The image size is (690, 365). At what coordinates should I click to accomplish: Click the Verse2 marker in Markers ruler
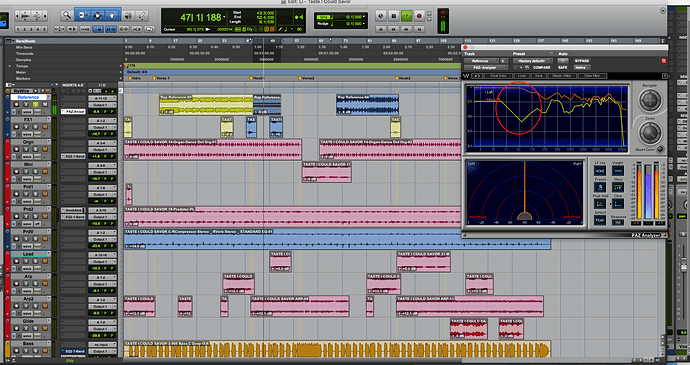coord(307,78)
